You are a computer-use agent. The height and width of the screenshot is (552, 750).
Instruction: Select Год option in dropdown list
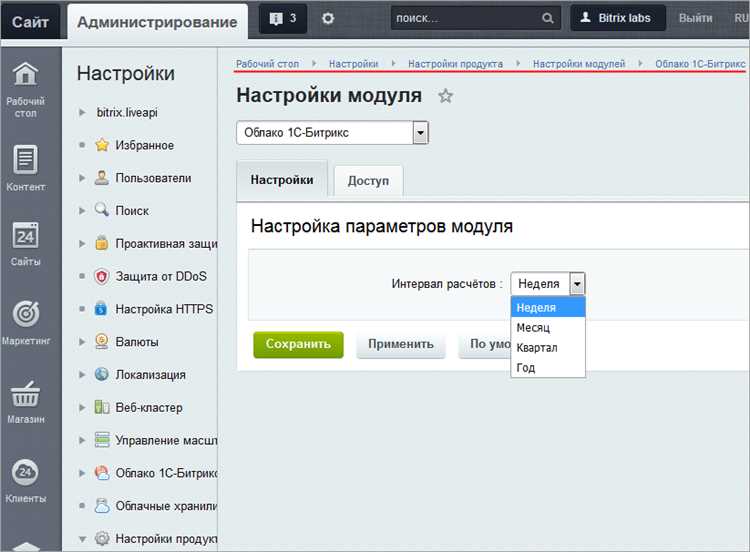(x=548, y=367)
